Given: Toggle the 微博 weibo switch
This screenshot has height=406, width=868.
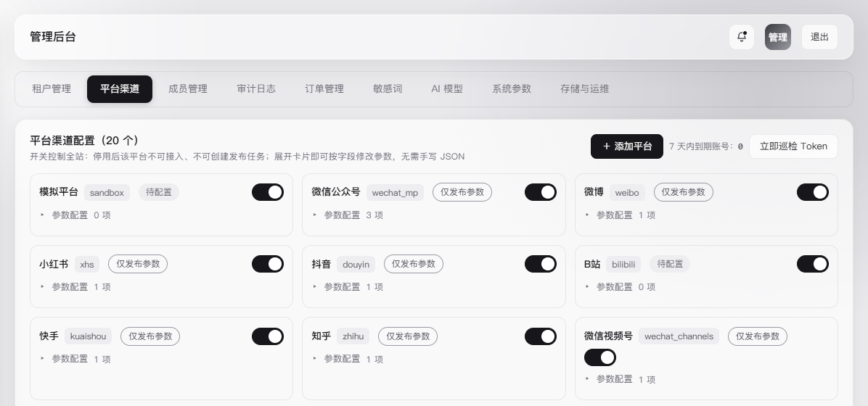Looking at the screenshot, I should coord(813,193).
